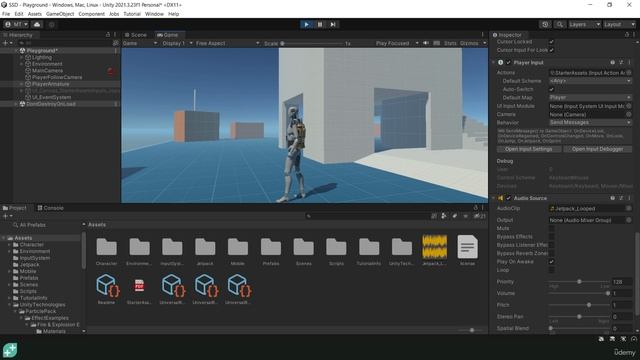
Task: Toggle the Bypass Effects checkbox
Action: pyautogui.click(x=551, y=237)
